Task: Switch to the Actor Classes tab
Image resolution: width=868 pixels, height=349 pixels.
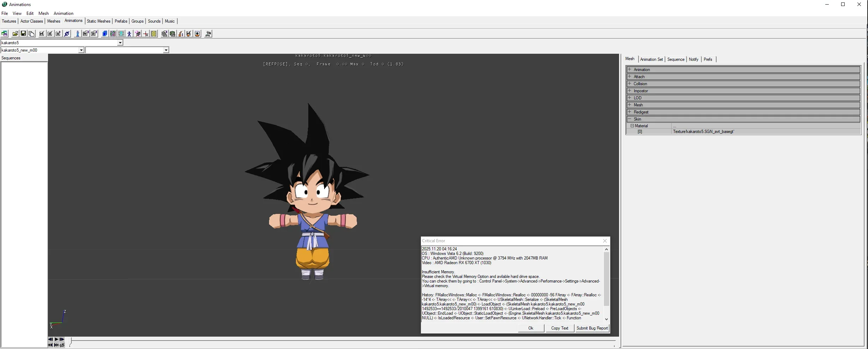Action: 31,21
